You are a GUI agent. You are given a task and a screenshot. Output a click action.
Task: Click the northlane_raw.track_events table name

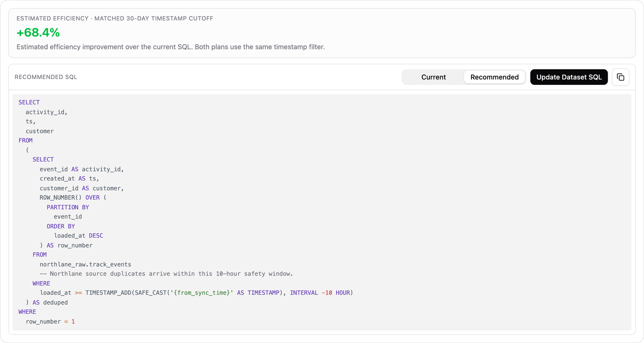(86, 264)
